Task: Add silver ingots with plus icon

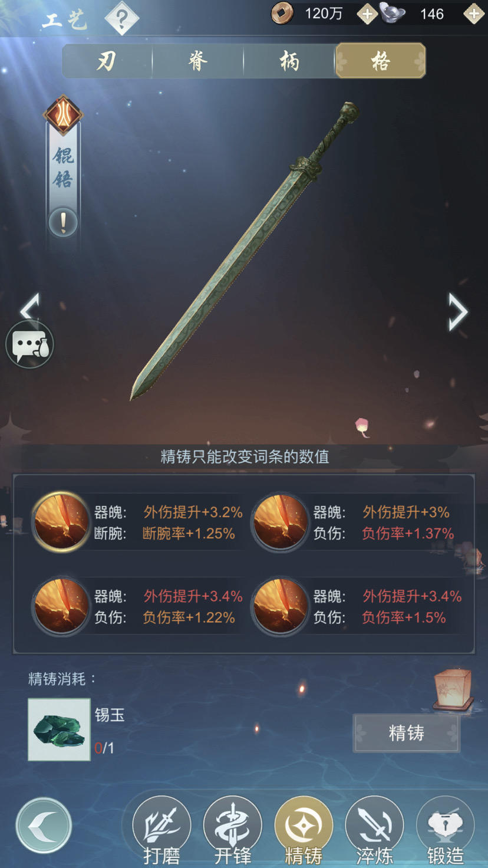Action: pos(474,14)
